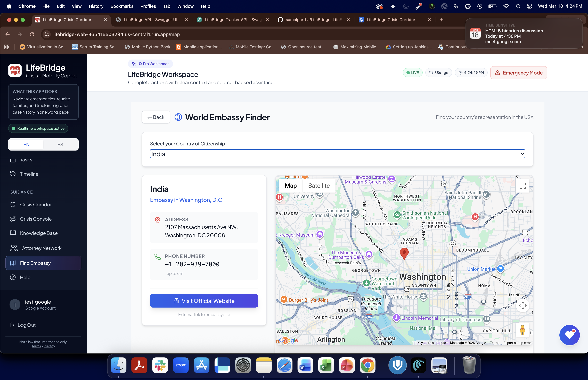Open Chrome Bookmarks menu in menu bar
This screenshot has width=588, height=380.
pyautogui.click(x=122, y=6)
